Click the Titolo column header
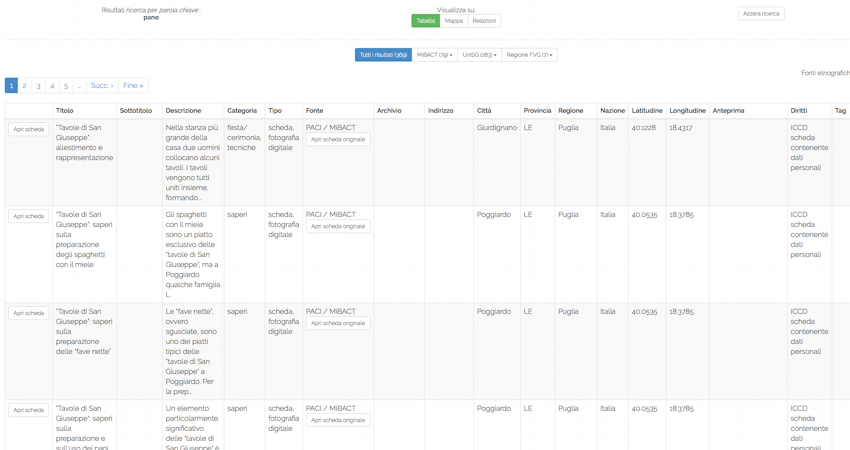 pos(65,111)
